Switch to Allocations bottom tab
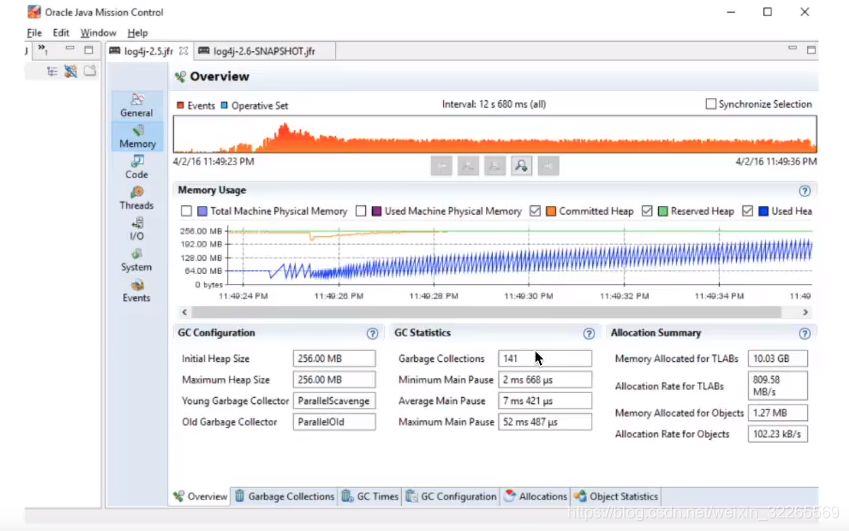Viewport: 849px width, 531px height. pos(535,496)
